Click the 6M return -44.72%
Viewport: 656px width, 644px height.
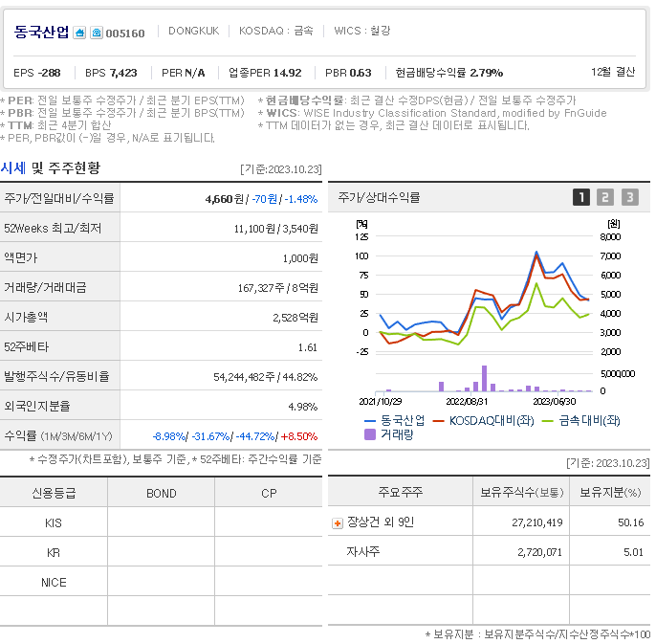[255, 436]
